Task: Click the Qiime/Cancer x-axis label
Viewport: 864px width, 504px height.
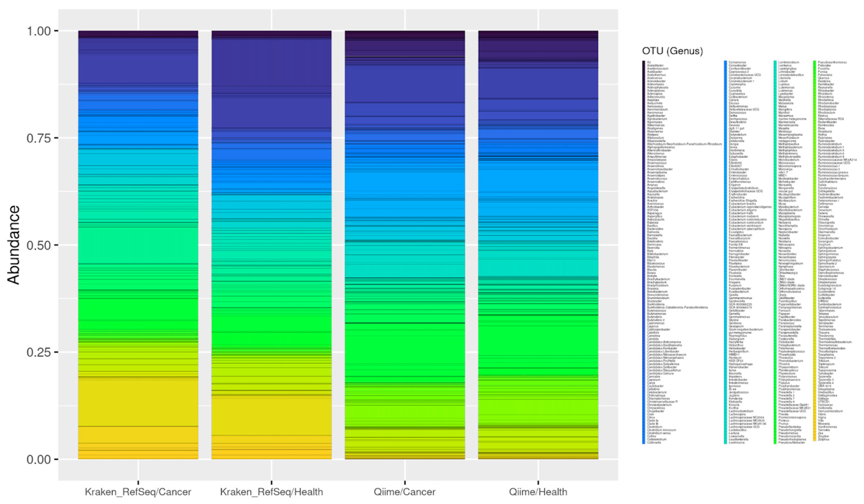Action: coord(405,492)
